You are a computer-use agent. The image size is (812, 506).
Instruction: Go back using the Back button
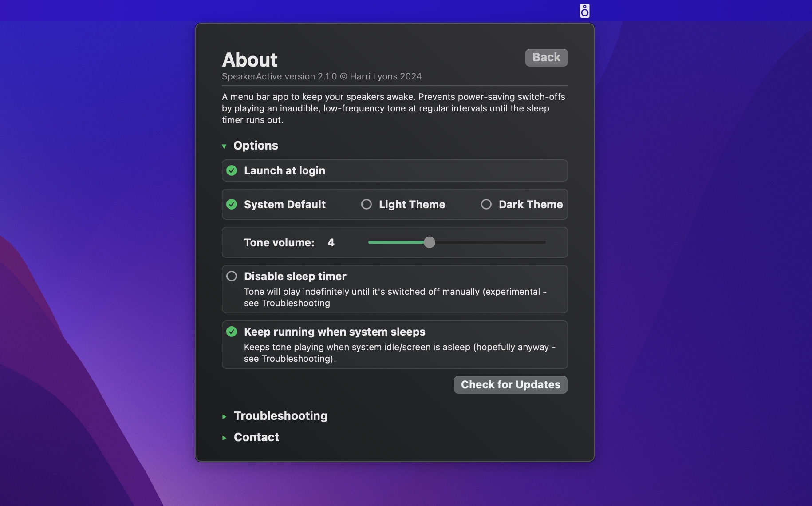[x=546, y=58]
